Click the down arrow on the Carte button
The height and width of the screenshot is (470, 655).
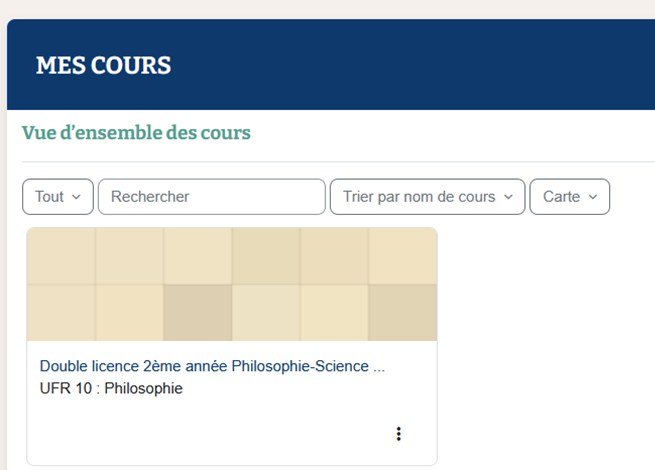coord(593,197)
